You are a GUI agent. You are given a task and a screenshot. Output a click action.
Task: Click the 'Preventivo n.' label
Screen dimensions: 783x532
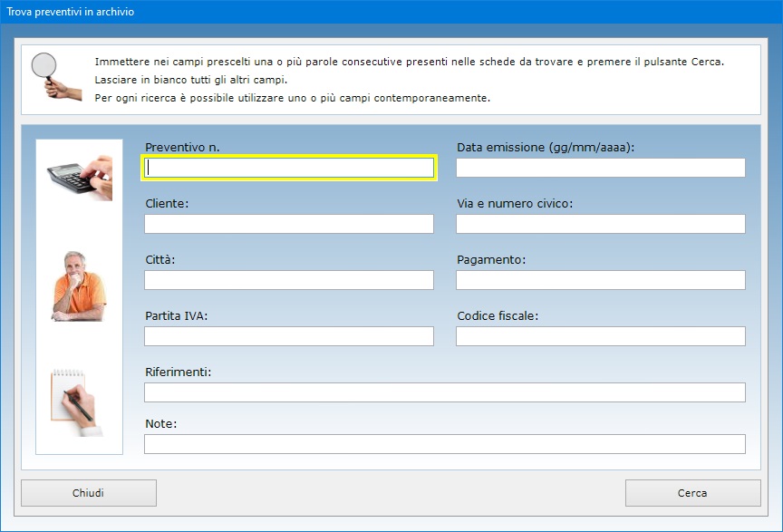click(x=182, y=147)
